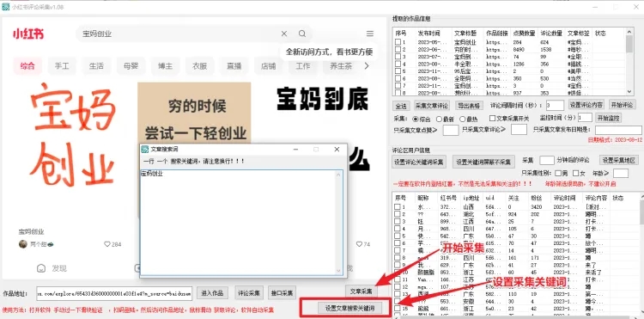Click the articles table scroll-down arrow
The height and width of the screenshot is (319, 644).
pyautogui.click(x=629, y=92)
